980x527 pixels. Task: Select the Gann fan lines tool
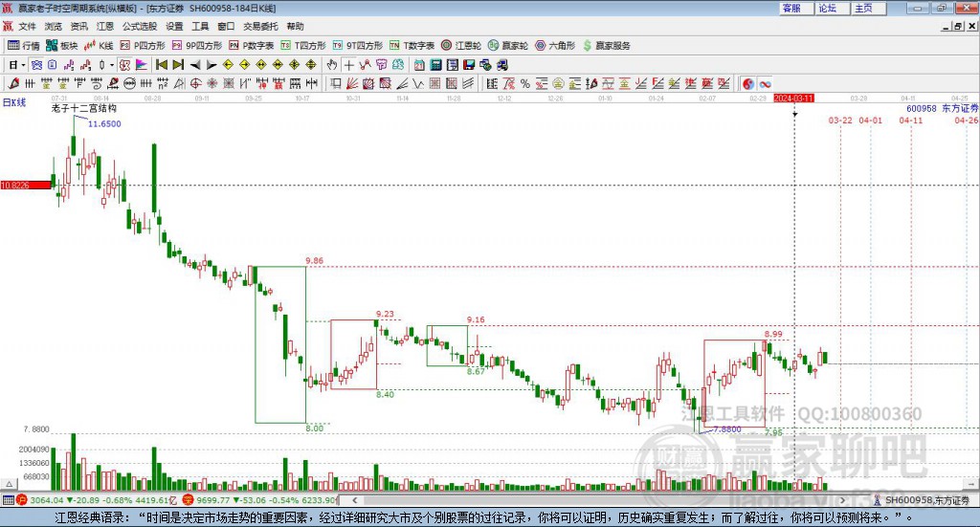tap(352, 83)
